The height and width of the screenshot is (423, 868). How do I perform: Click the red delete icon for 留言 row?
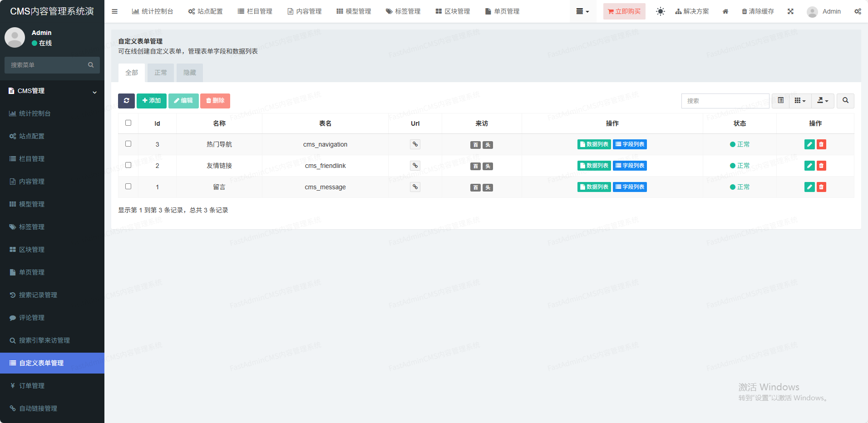tap(821, 187)
